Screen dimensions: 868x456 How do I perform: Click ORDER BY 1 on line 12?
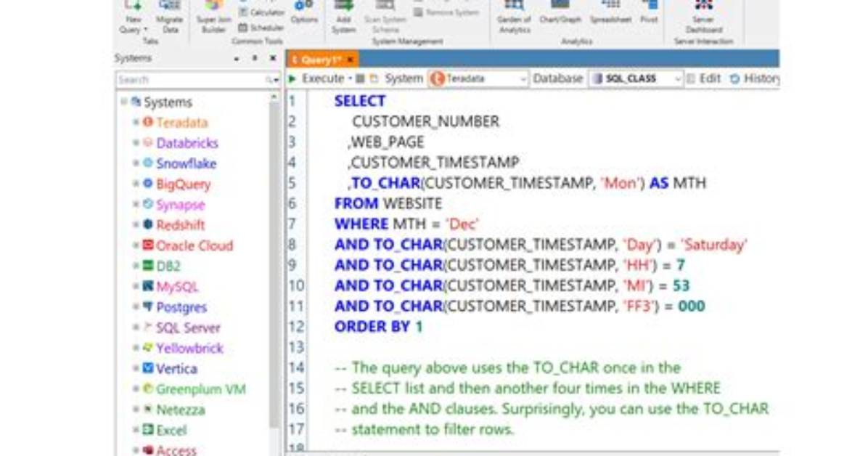pos(379,326)
